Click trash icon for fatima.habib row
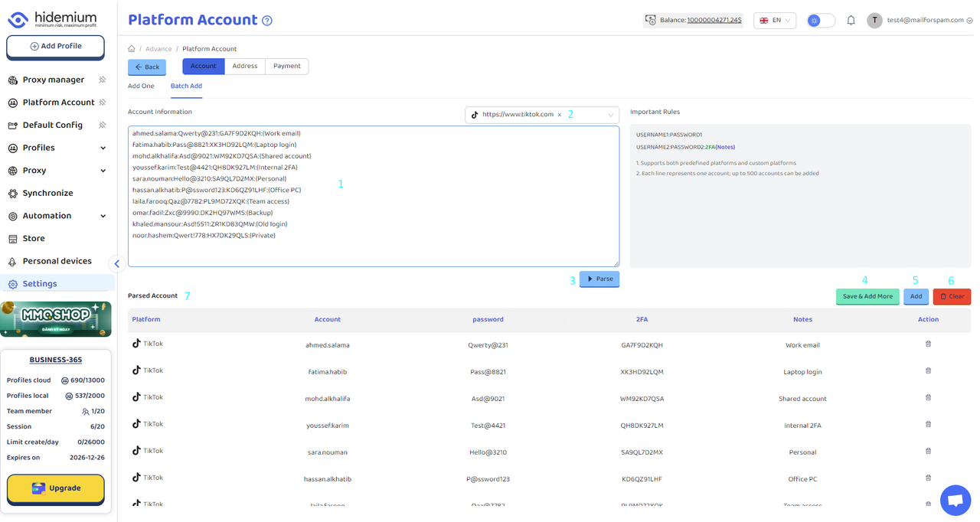 928,371
